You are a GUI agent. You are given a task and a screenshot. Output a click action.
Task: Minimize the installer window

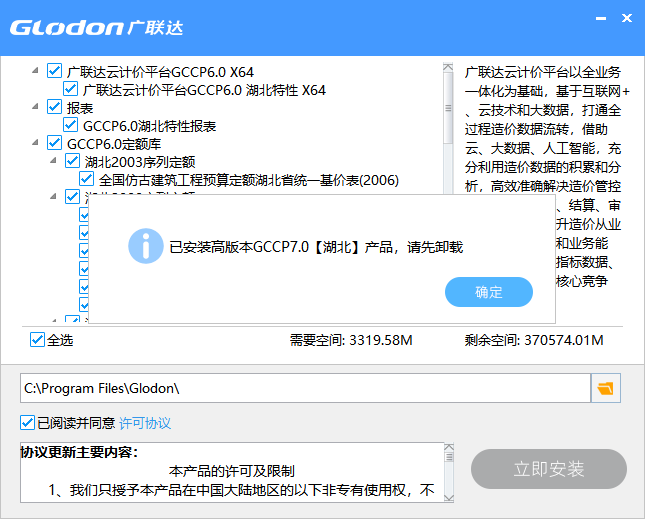(601, 19)
